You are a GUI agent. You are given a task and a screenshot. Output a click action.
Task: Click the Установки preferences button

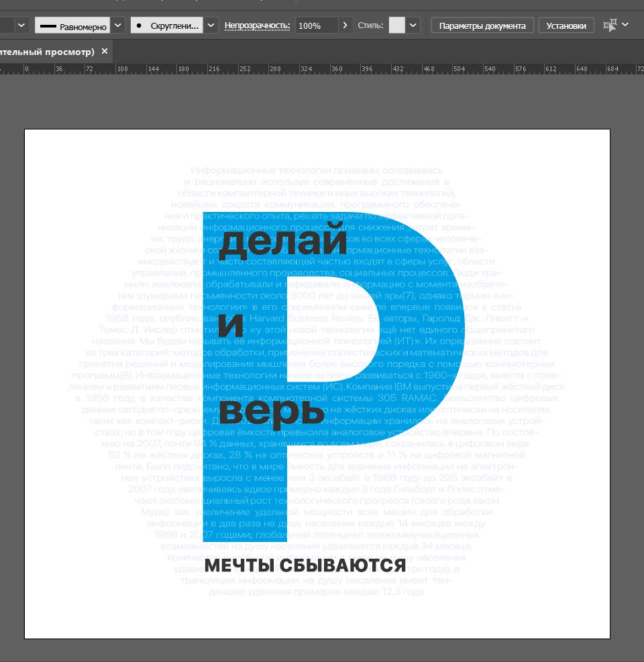[566, 25]
